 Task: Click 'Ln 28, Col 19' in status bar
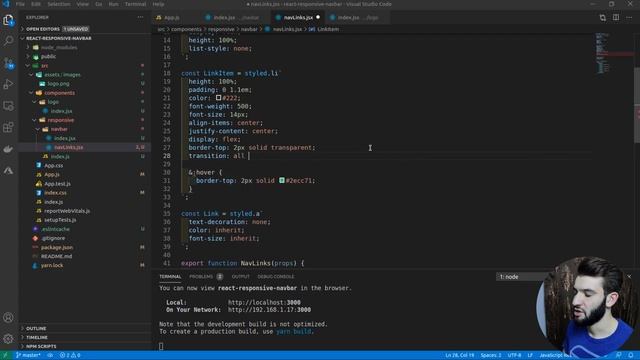point(459,355)
